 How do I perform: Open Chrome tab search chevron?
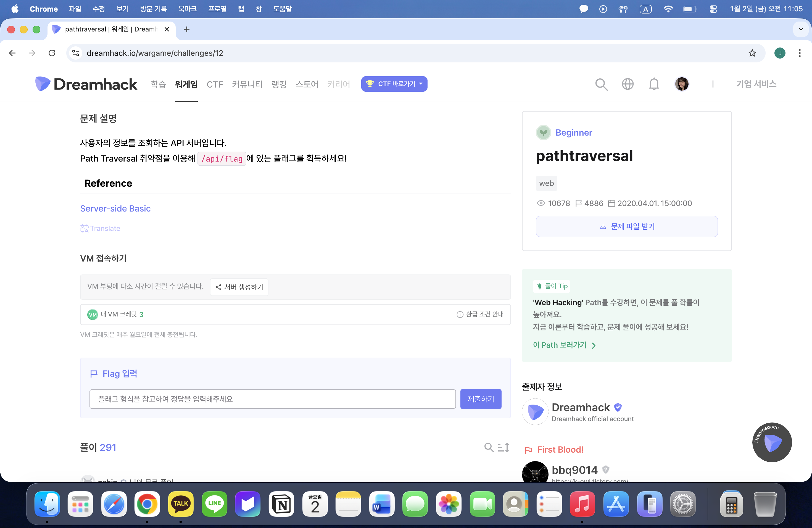[x=801, y=29]
